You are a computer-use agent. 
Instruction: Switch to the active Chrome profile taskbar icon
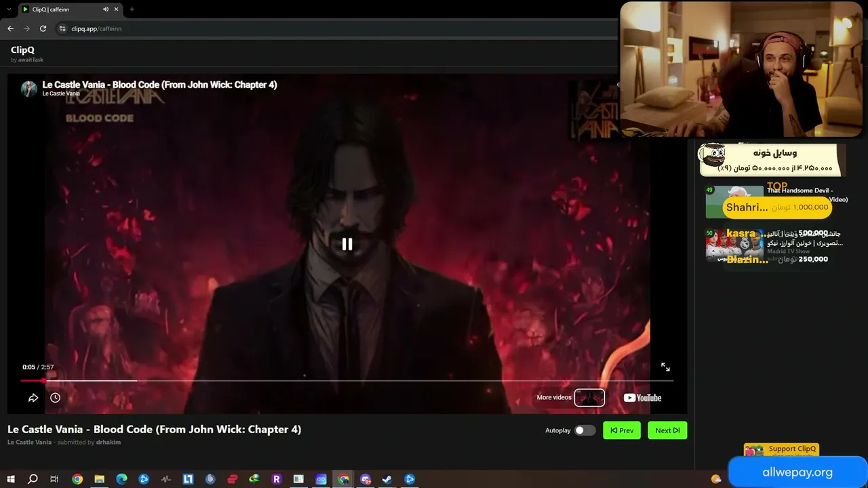click(x=344, y=479)
